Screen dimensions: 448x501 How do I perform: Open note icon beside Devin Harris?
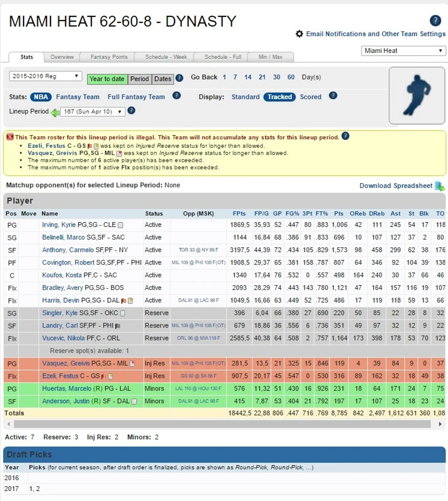[x=130, y=301]
